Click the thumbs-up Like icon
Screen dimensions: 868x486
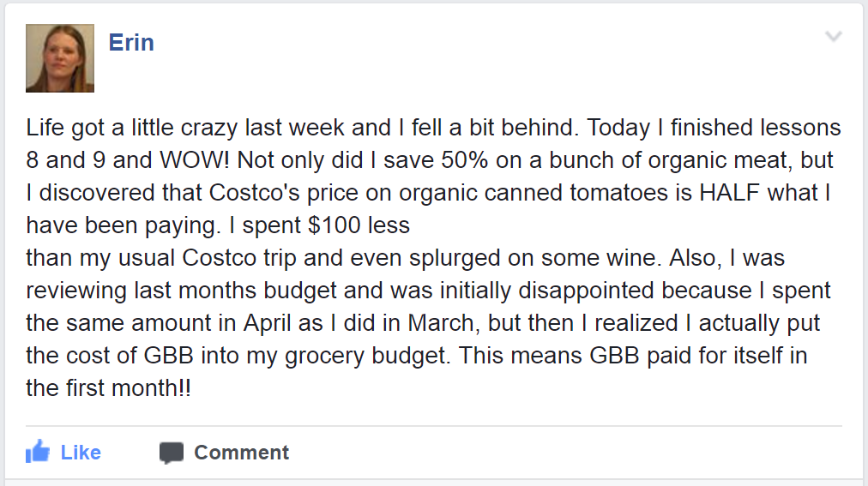tap(38, 452)
